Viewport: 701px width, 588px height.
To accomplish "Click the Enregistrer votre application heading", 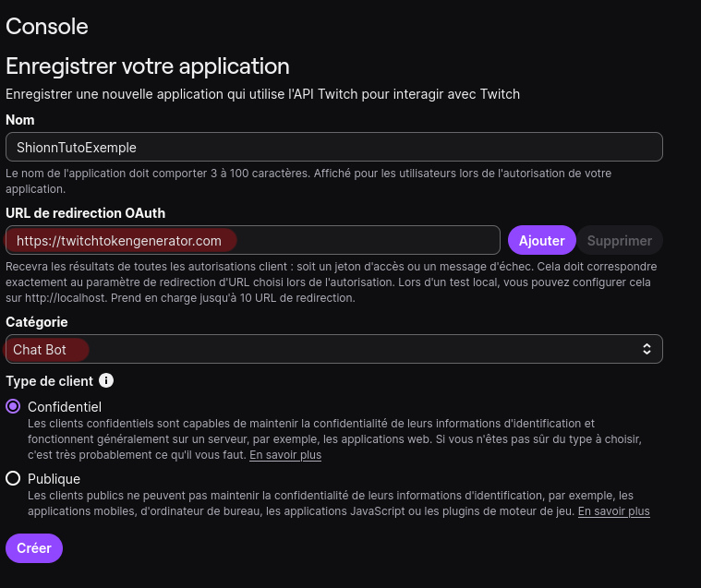I will [148, 66].
